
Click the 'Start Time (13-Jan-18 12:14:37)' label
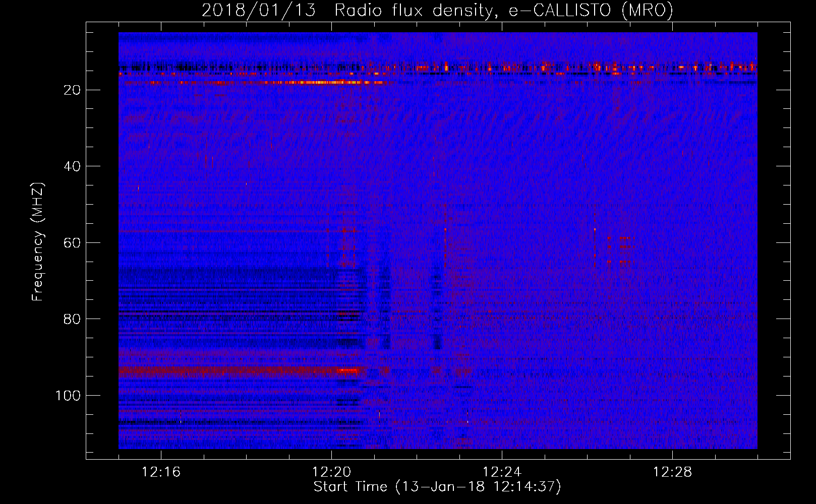(437, 487)
